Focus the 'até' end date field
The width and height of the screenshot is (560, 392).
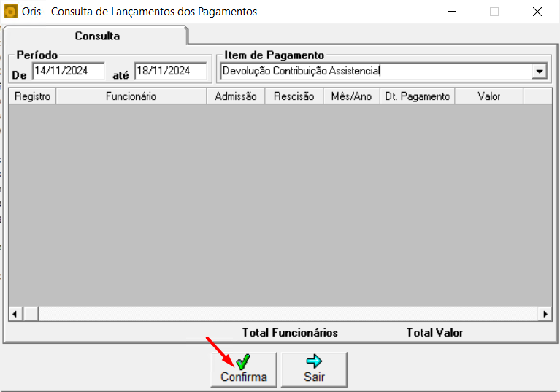[171, 71]
